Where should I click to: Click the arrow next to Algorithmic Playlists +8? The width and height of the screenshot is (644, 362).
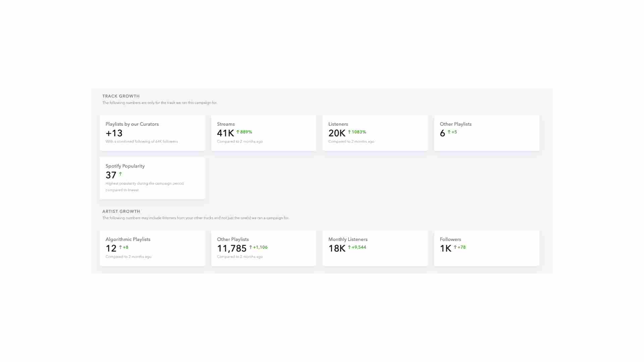tap(120, 247)
